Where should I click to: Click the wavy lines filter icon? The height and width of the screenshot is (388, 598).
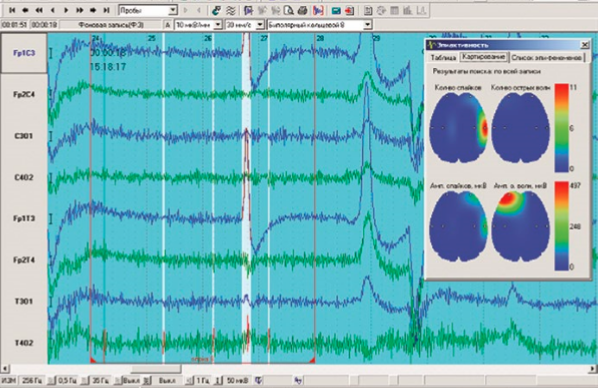pos(230,10)
